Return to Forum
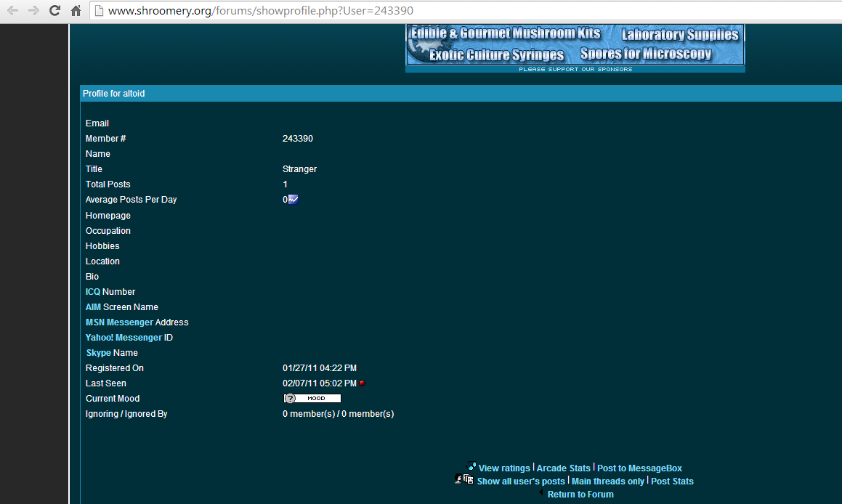Screen dimensions: 842x504 pos(580,495)
